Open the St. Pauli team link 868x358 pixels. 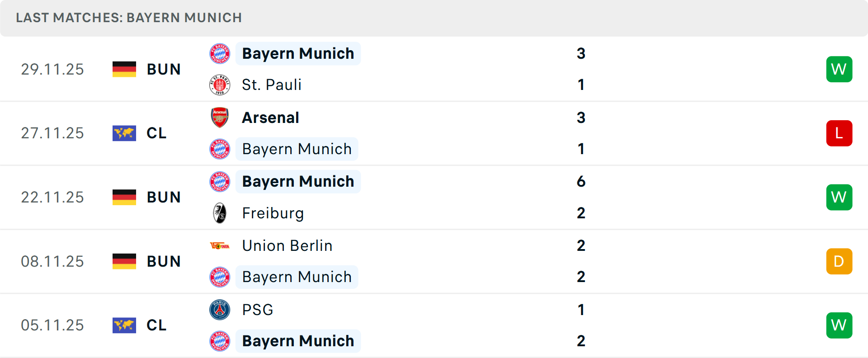[x=271, y=85]
